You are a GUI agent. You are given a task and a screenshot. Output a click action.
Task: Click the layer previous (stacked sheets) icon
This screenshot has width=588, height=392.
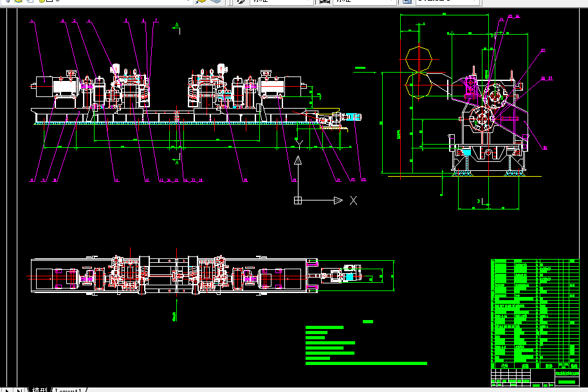tap(216, 1)
